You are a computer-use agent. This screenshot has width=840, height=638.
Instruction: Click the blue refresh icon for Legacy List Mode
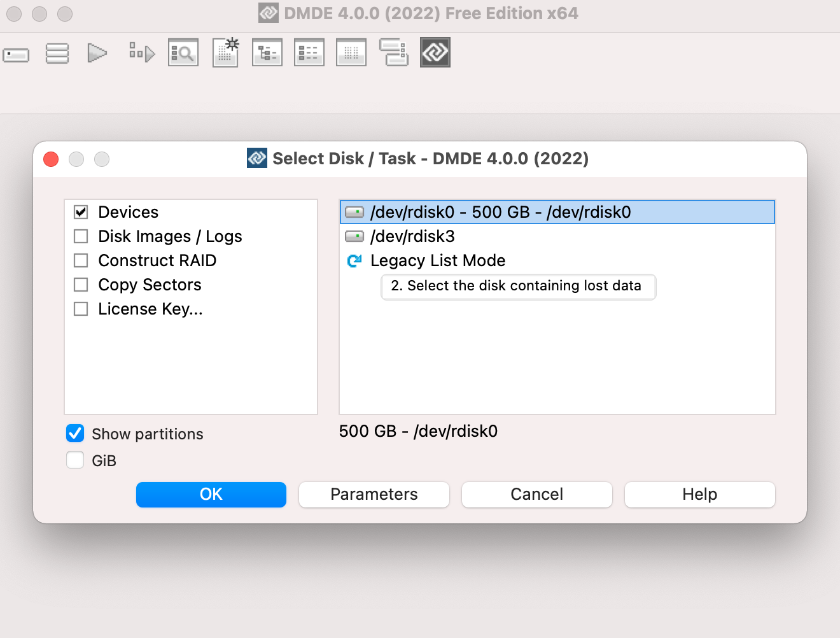click(x=354, y=260)
